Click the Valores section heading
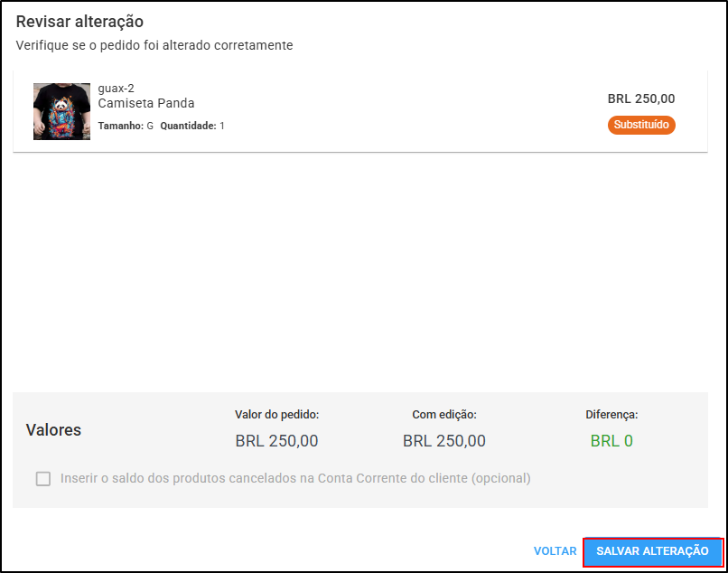Image resolution: width=728 pixels, height=573 pixels. [x=53, y=430]
